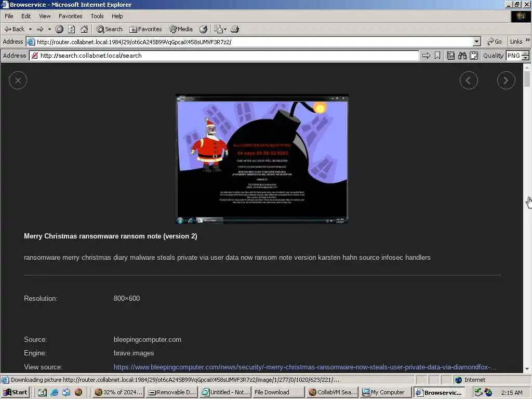Click the scrollbar down arrow
This screenshot has height=399, width=532.
tap(527, 369)
